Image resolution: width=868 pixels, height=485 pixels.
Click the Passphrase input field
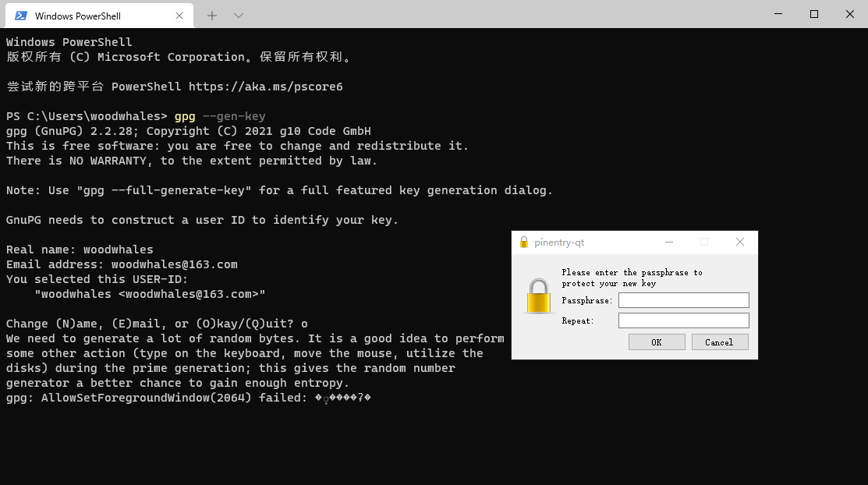click(684, 300)
